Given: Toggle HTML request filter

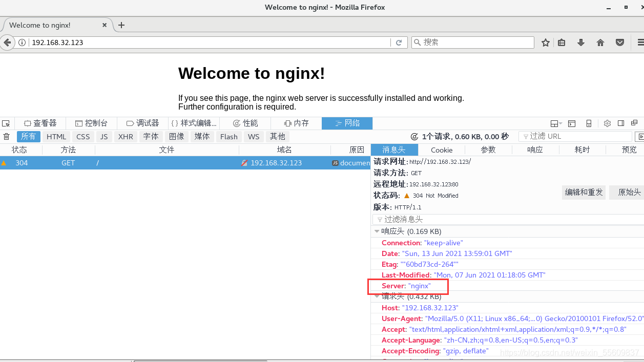Looking at the screenshot, I should coord(56,137).
